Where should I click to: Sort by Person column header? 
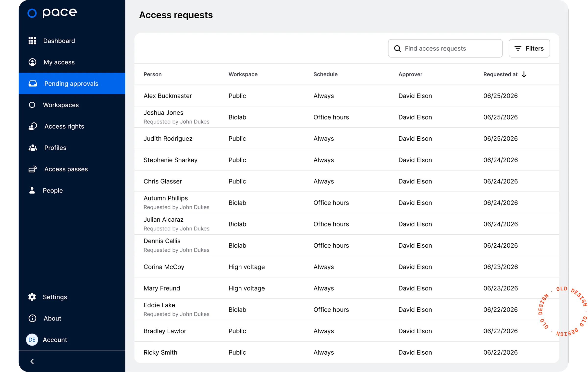tap(152, 74)
